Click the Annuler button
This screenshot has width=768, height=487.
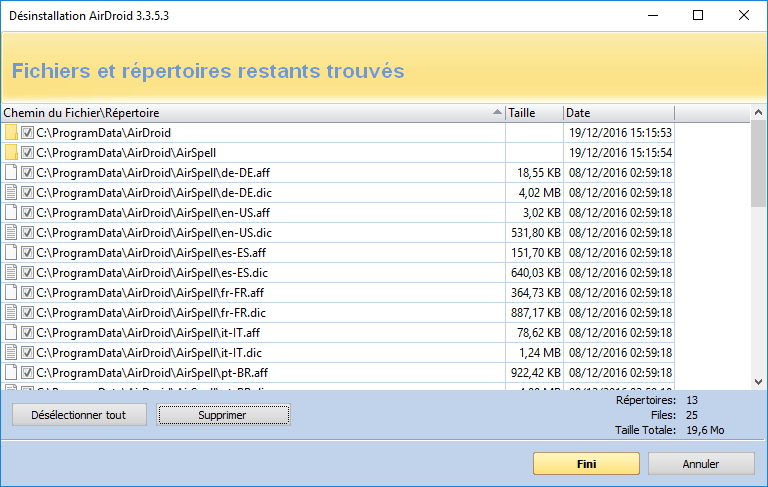point(701,463)
